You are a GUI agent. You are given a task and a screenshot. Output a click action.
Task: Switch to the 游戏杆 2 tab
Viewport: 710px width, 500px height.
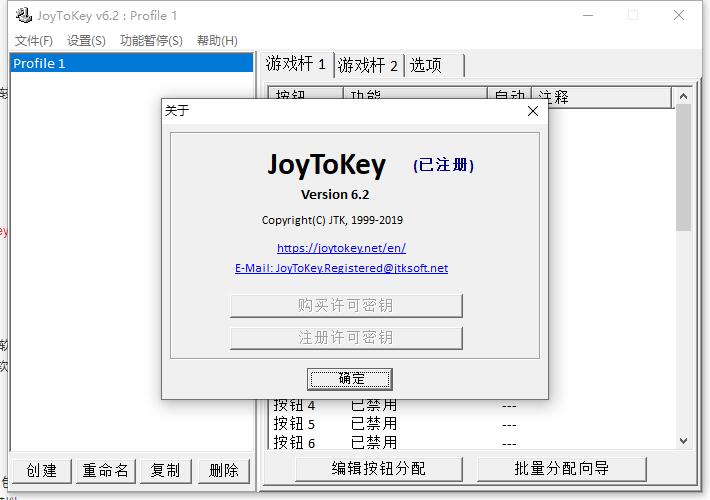tap(368, 66)
